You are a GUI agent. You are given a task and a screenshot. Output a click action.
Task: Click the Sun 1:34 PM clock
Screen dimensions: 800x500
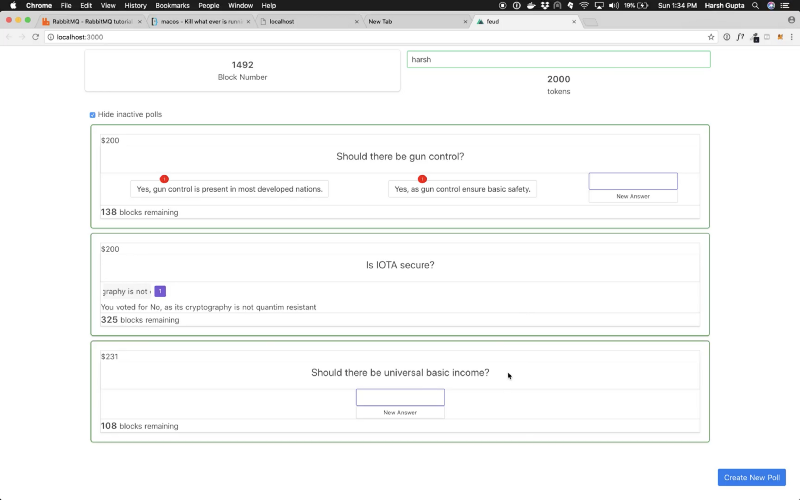pyautogui.click(x=677, y=6)
